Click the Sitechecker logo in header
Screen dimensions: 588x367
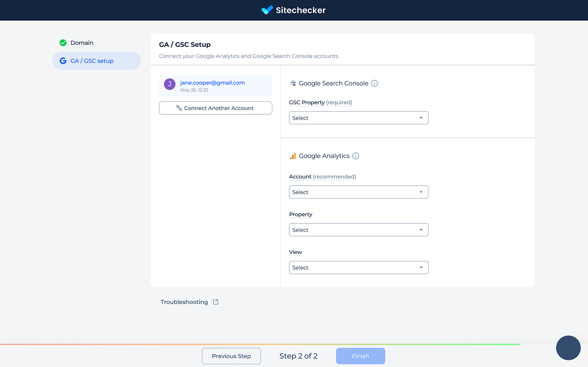pos(294,10)
